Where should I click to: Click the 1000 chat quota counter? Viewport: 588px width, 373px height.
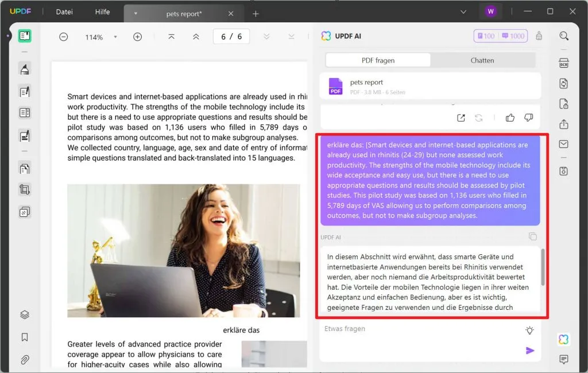tap(513, 36)
